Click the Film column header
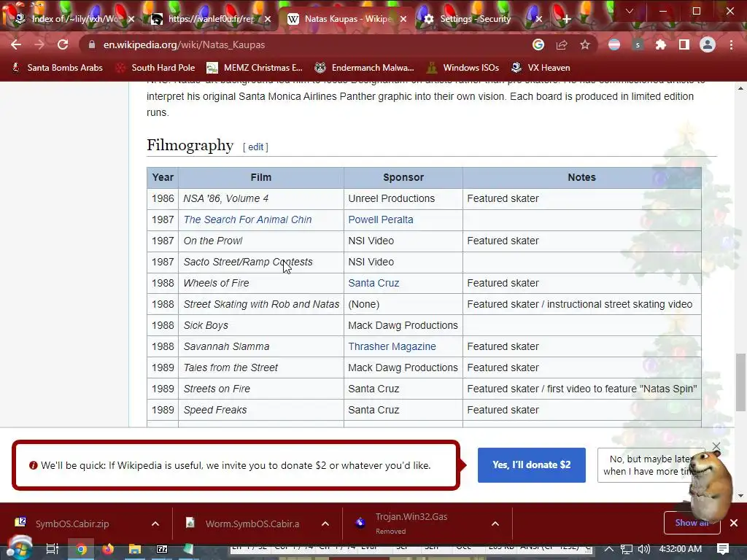This screenshot has height=560, width=747. point(261,177)
